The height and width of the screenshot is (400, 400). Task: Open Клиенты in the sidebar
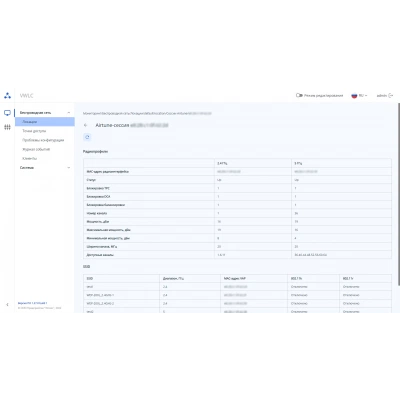[30, 159]
